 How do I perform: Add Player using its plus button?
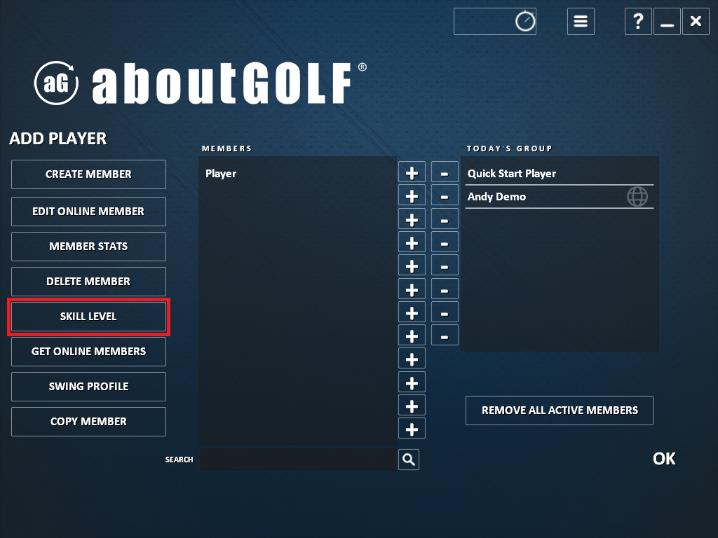click(x=412, y=173)
